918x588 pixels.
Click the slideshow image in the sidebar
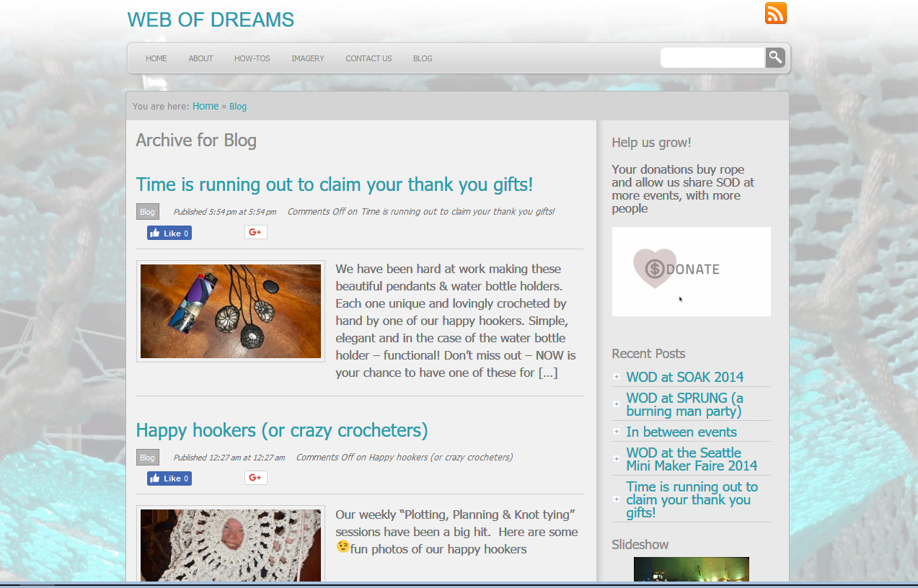[692, 569]
